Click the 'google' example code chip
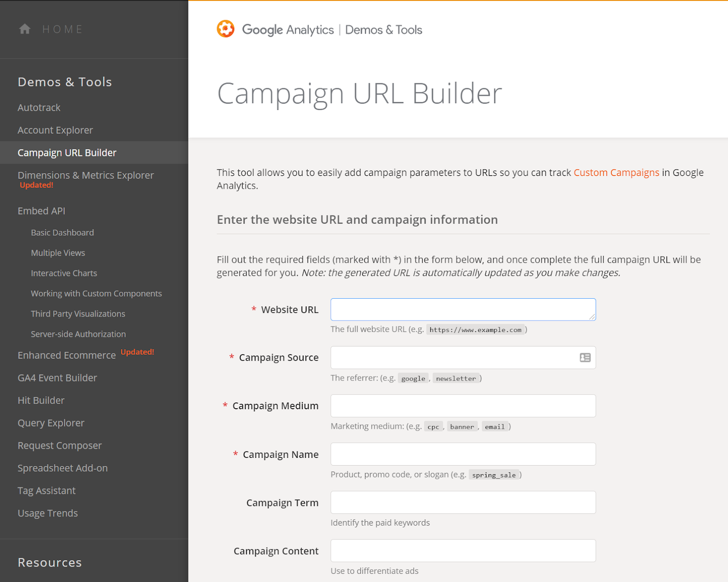This screenshot has height=582, width=728. tap(413, 378)
